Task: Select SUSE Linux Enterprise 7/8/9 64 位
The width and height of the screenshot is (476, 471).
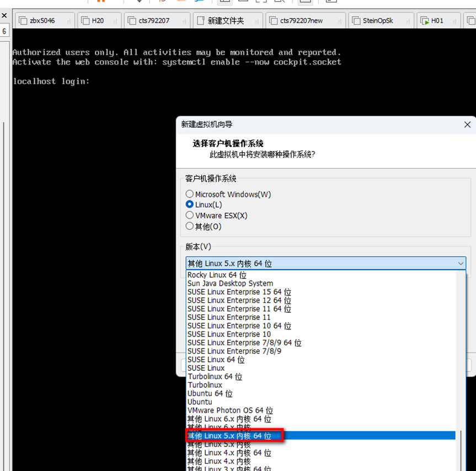Action: tap(321, 343)
